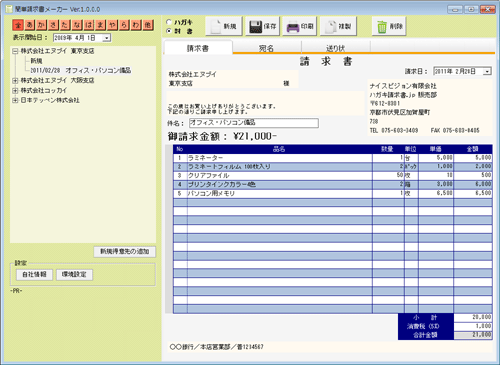500x365 pixels.
Task: Click the 単位 column header
Action: pos(411,149)
